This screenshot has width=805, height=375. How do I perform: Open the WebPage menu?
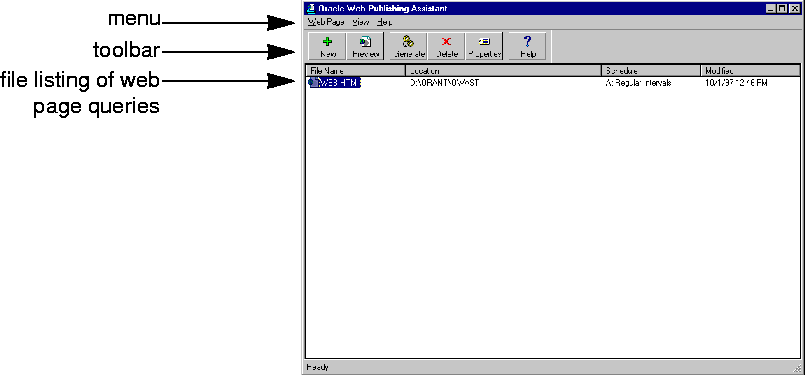325,23
